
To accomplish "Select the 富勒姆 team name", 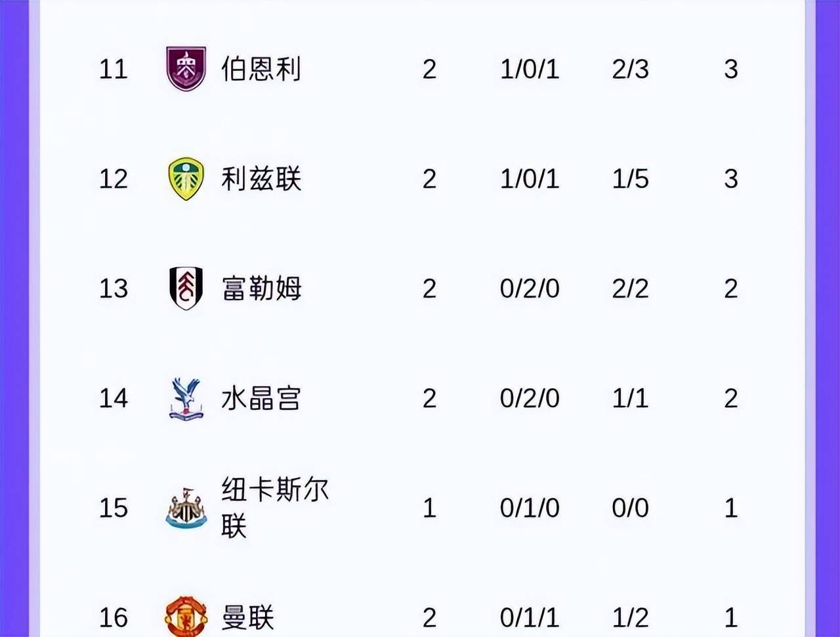I will click(261, 288).
